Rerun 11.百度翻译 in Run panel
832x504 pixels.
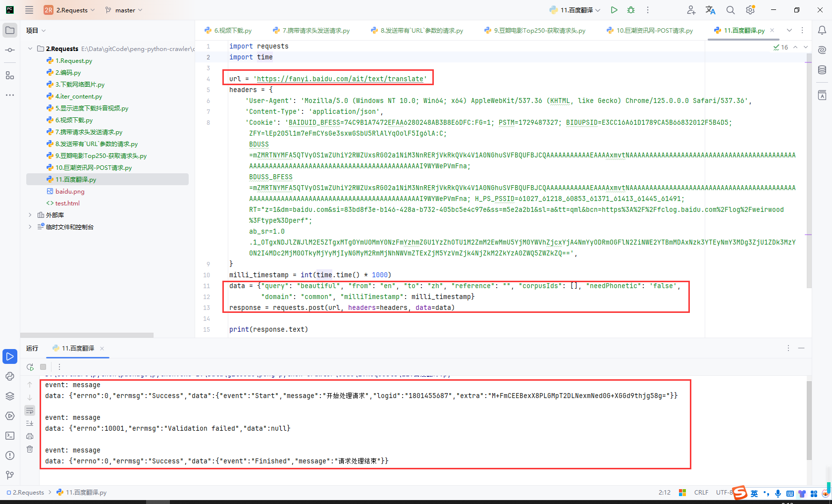click(30, 367)
